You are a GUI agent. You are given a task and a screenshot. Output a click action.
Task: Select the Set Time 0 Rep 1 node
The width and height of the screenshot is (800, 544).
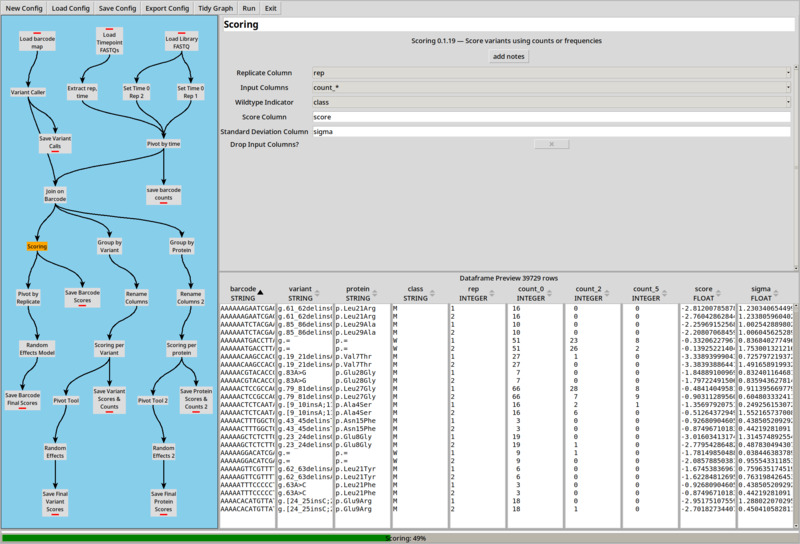(x=190, y=92)
